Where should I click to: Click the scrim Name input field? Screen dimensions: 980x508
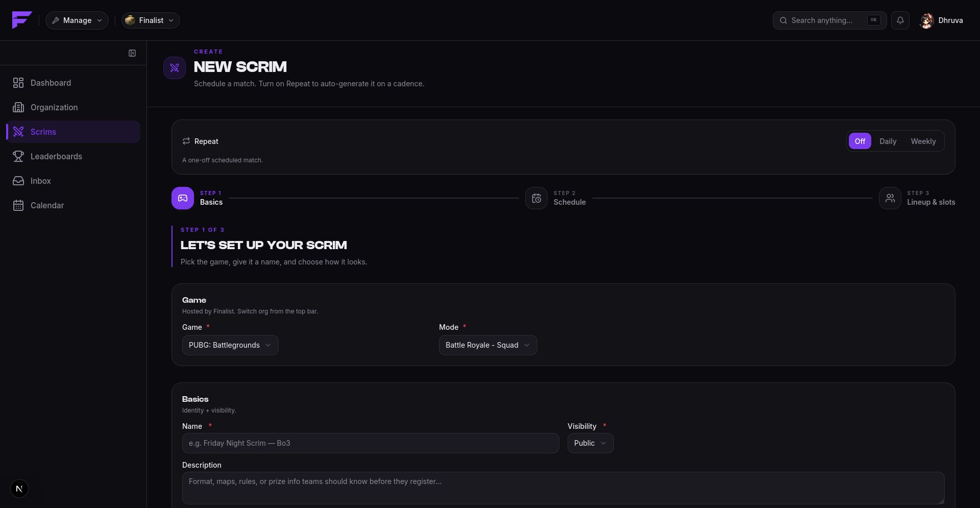pos(371,443)
